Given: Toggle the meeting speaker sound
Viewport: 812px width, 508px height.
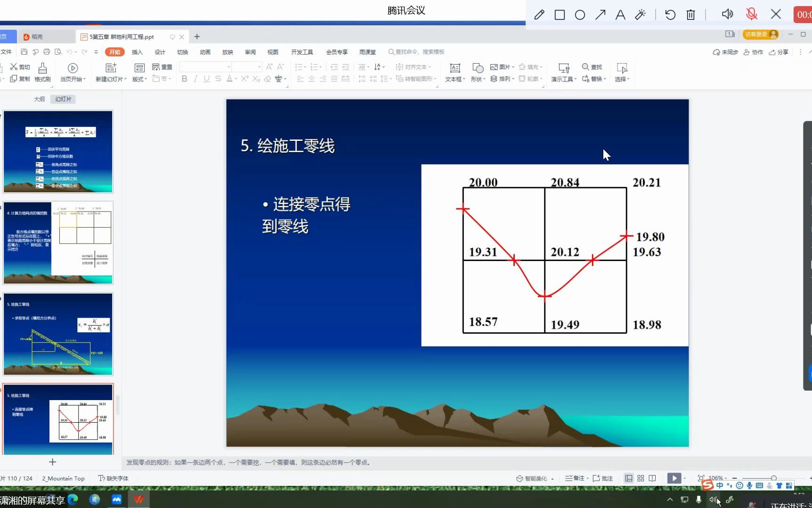Looking at the screenshot, I should pos(727,14).
